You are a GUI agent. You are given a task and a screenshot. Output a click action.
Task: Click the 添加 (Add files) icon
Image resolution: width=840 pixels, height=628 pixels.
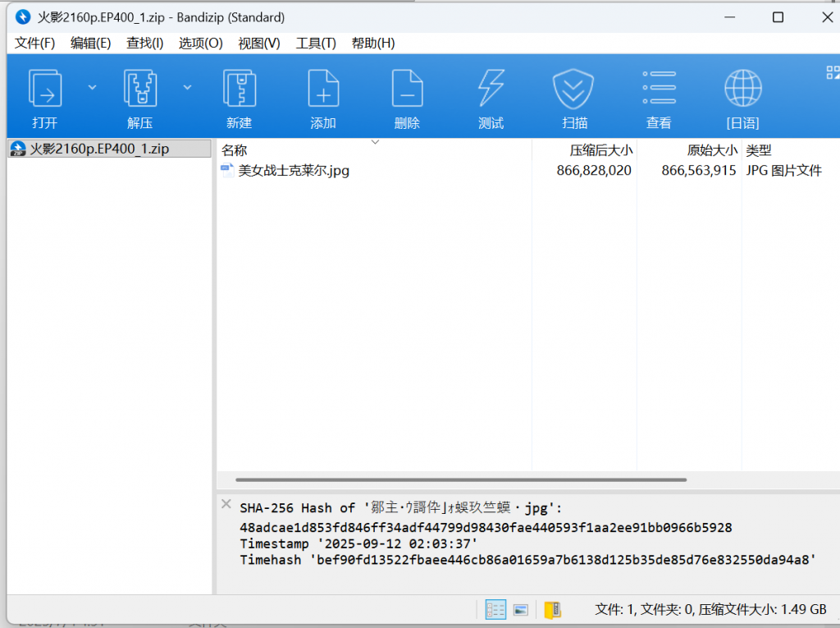click(323, 89)
